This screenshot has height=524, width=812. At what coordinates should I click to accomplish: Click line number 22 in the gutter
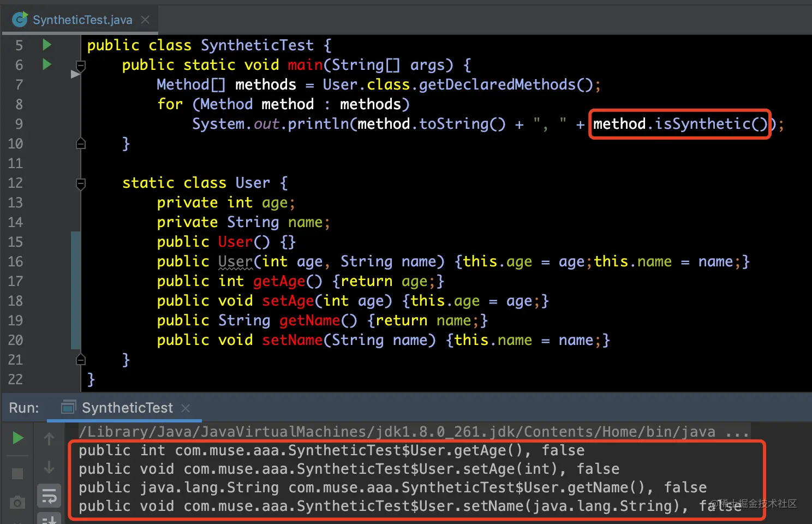click(x=15, y=379)
